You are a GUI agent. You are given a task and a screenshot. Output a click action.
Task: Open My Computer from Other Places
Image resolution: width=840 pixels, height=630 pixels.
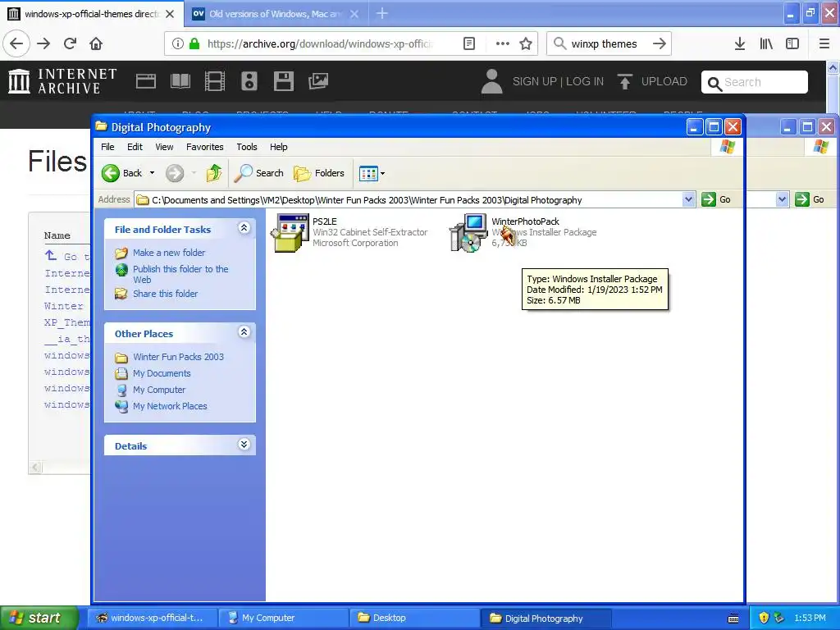pyautogui.click(x=159, y=390)
